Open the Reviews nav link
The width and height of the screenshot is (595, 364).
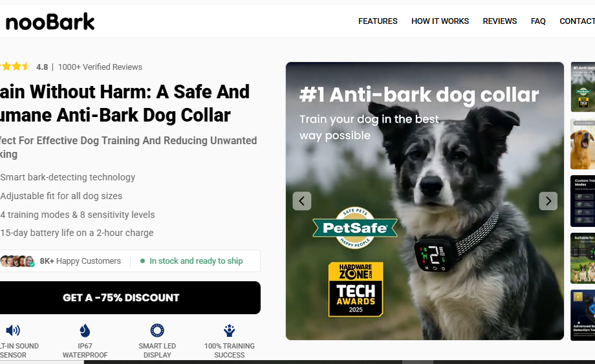(499, 21)
